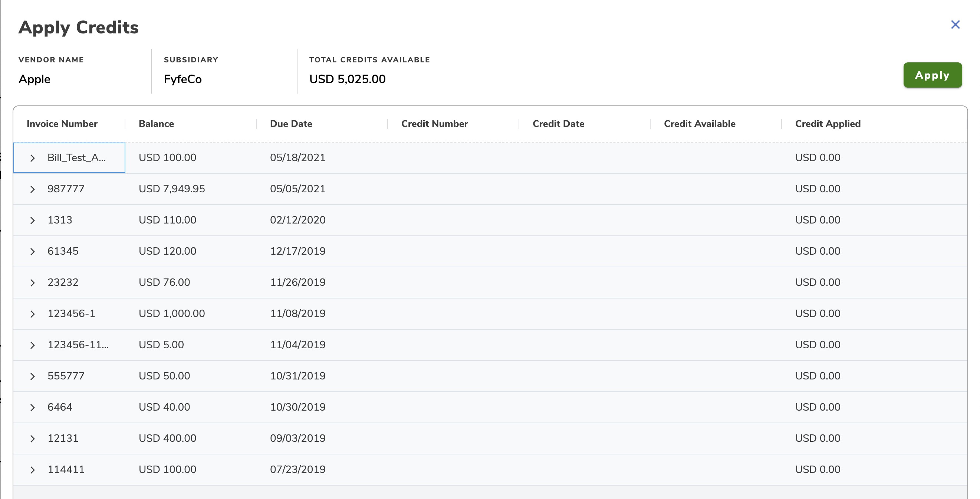The image size is (980, 499).
Task: Click the vendor name Apple
Action: click(34, 79)
